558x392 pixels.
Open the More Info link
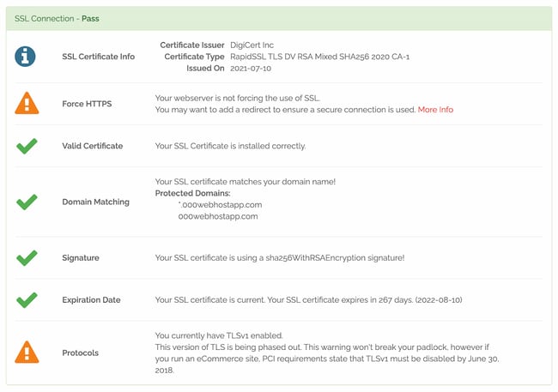coord(435,110)
